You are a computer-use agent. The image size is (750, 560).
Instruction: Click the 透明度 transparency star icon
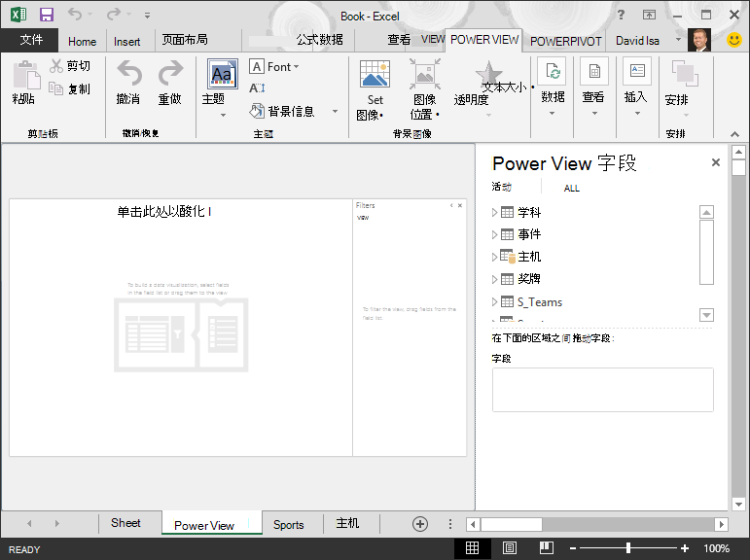pyautogui.click(x=488, y=74)
